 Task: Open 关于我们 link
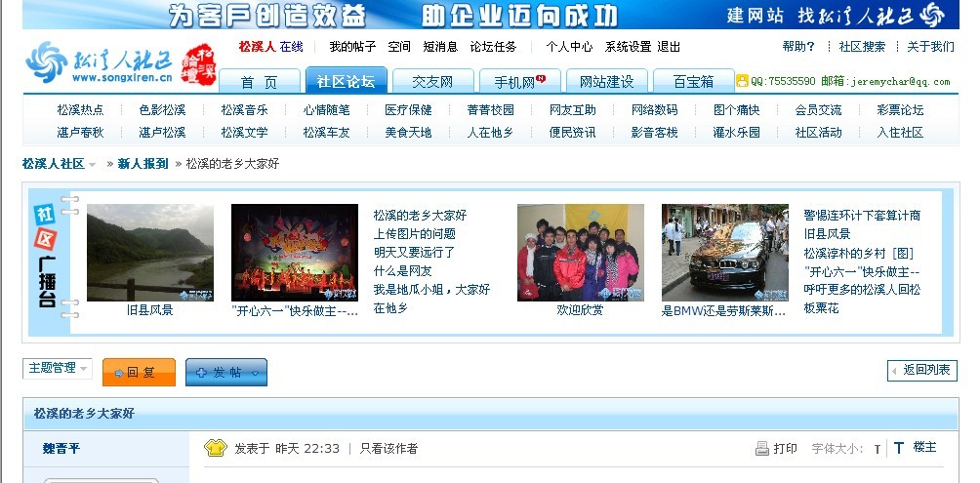930,46
